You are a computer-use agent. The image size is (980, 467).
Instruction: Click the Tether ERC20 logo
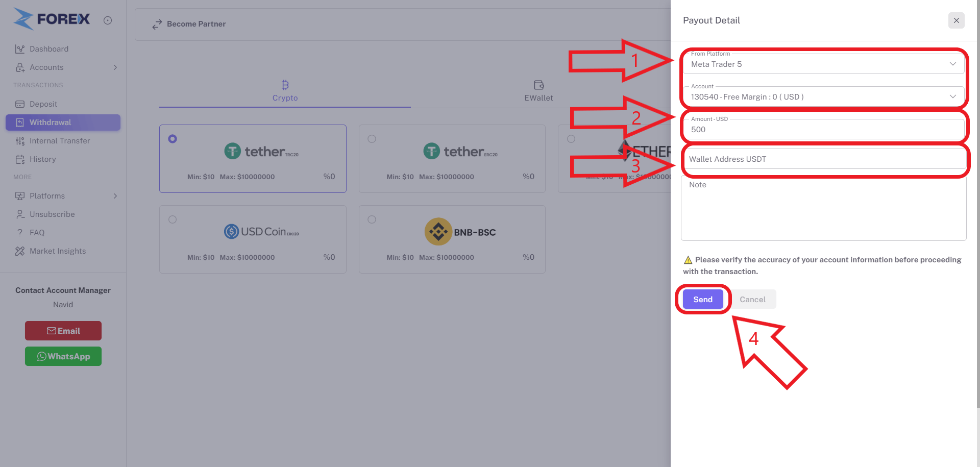[x=460, y=151]
